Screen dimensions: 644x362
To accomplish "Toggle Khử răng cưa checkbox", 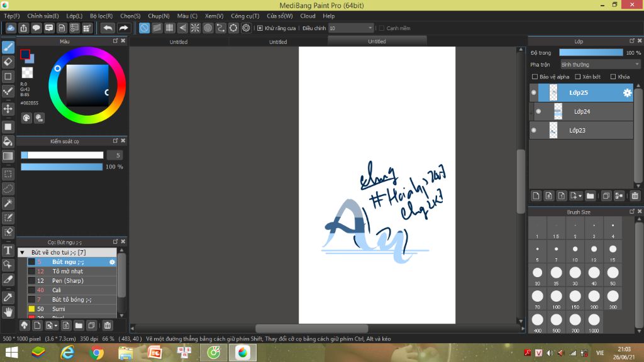I will 260,28.
